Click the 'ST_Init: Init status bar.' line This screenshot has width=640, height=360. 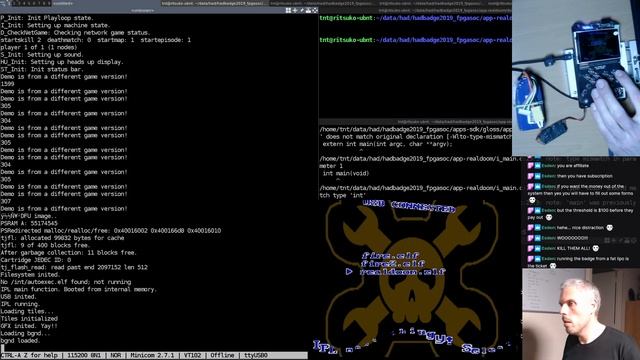click(x=42, y=69)
